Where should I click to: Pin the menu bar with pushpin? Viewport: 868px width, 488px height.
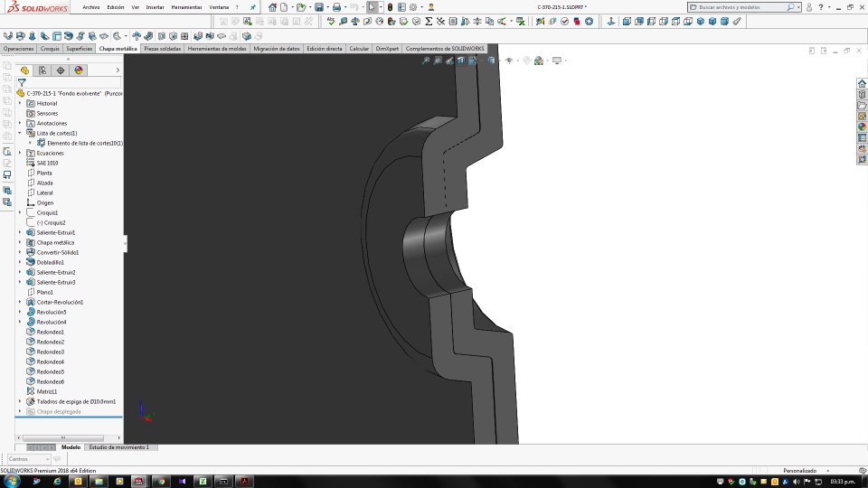(x=253, y=7)
